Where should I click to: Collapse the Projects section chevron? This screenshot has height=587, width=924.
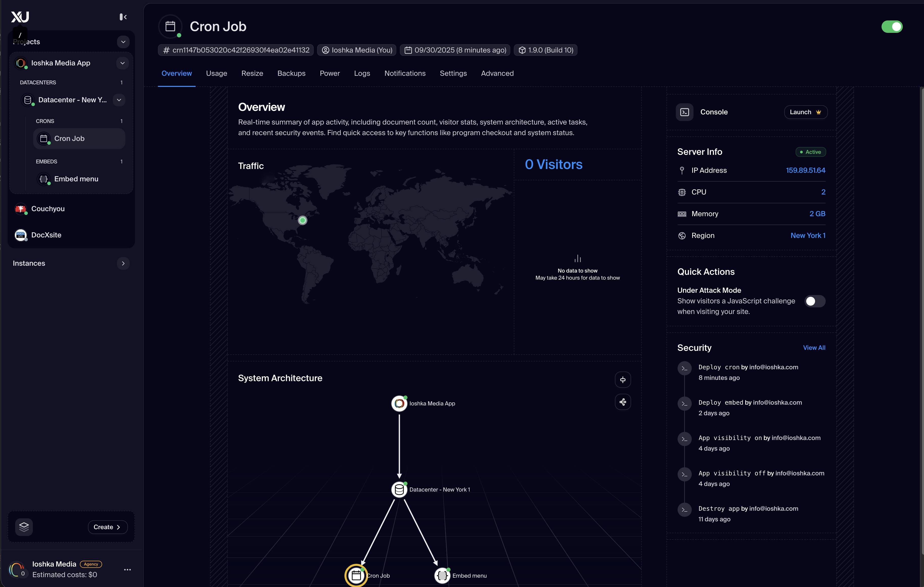(123, 42)
